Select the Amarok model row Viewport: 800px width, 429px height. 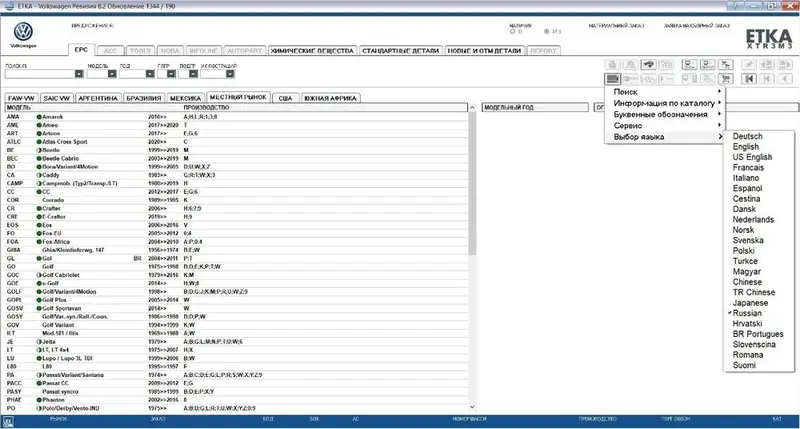(x=236, y=117)
